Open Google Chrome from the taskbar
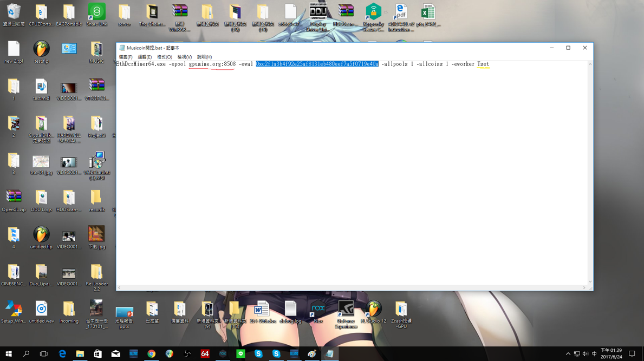This screenshot has height=361, width=644. (152, 353)
